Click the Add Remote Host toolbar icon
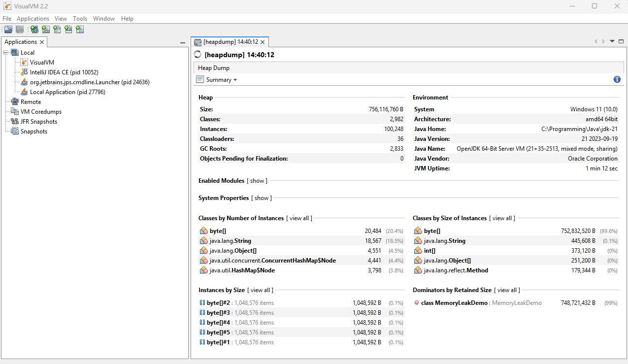Image resolution: width=628 pixels, height=364 pixels. pos(33,29)
